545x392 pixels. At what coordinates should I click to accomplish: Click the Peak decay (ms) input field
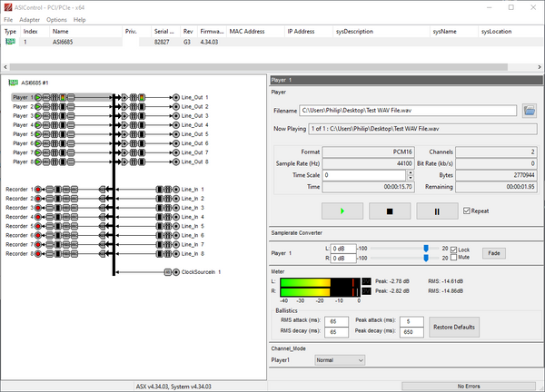click(411, 332)
